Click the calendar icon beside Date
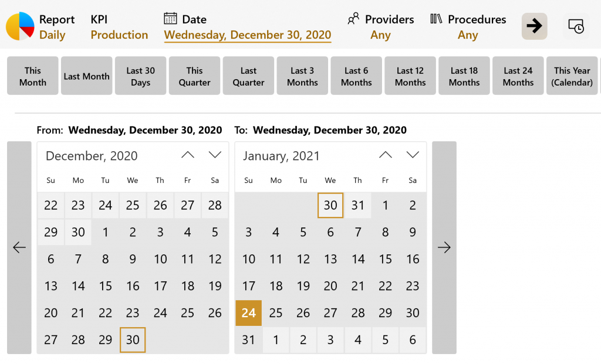 170,19
